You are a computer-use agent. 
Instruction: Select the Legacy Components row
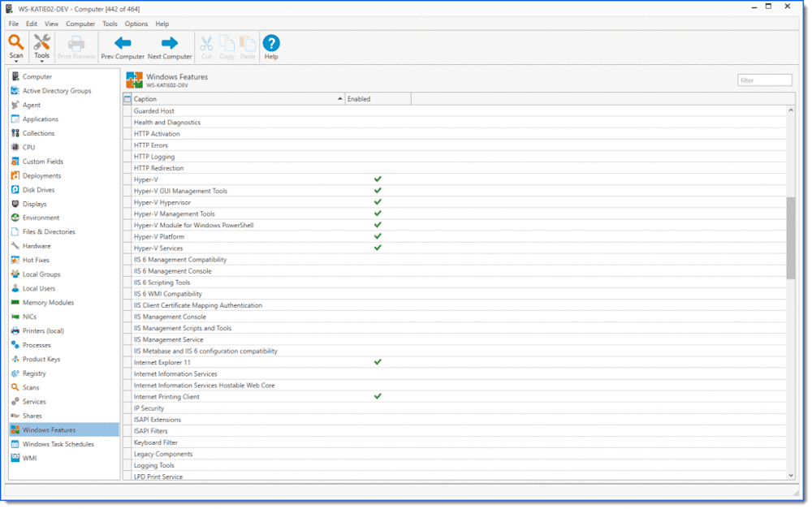(455, 454)
